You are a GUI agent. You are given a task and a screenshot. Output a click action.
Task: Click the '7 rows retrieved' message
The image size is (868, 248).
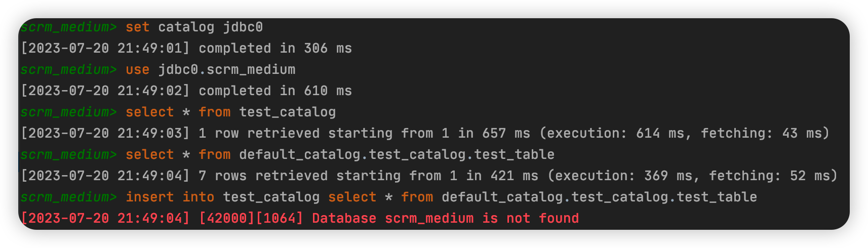(263, 176)
